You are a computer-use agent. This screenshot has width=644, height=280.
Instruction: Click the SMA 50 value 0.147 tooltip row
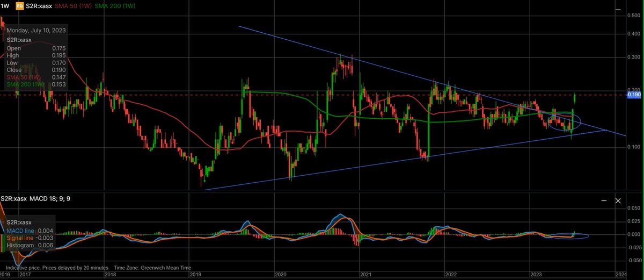tap(36, 77)
